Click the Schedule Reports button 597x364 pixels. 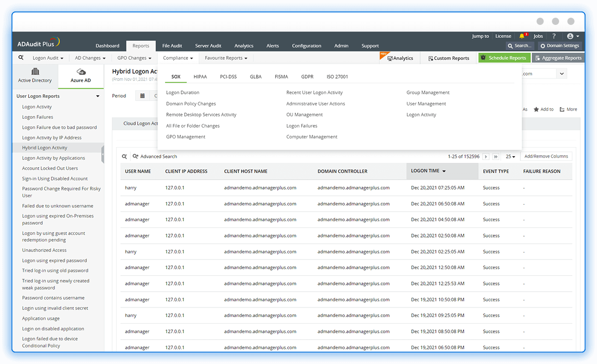pos(503,58)
